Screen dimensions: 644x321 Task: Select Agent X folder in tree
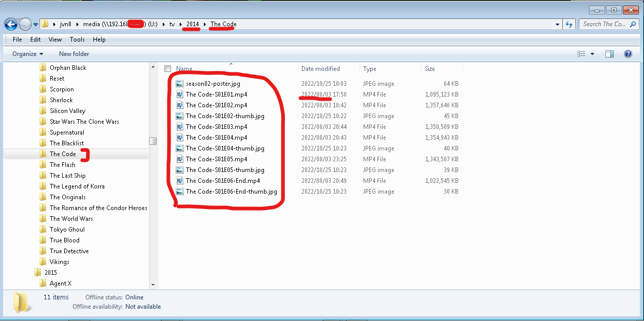click(61, 284)
